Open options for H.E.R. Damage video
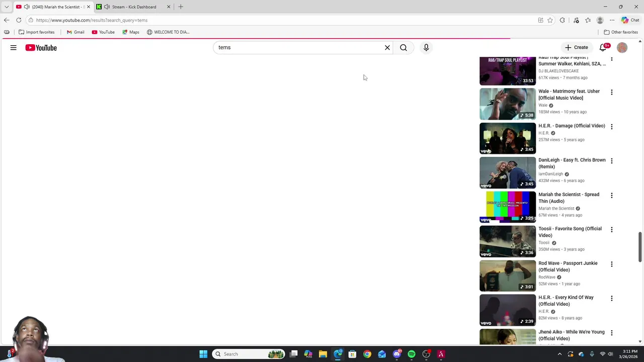The image size is (644, 362). [612, 127]
